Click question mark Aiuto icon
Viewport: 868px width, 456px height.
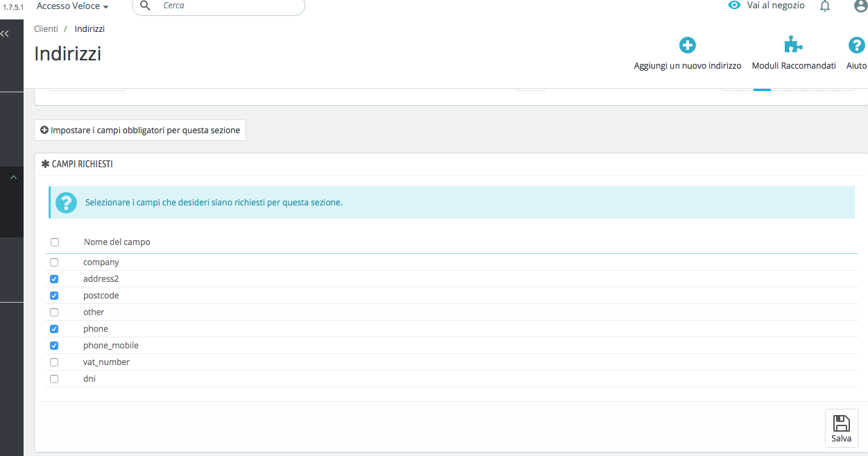click(857, 46)
